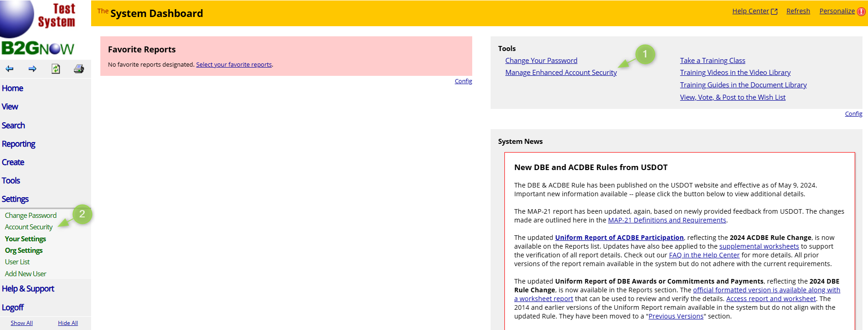The image size is (868, 330).
Task: Open Select your favorite reports link
Action: pos(234,65)
